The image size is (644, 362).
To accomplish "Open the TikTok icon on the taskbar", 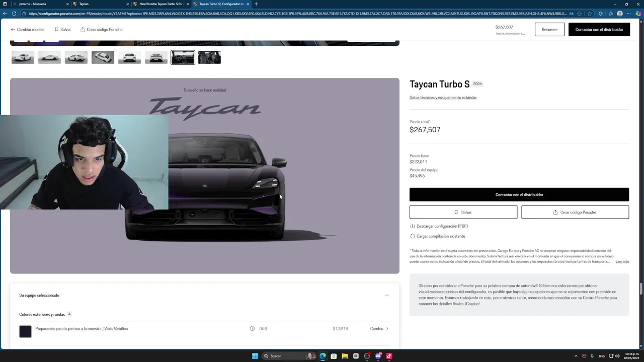I will (x=389, y=356).
